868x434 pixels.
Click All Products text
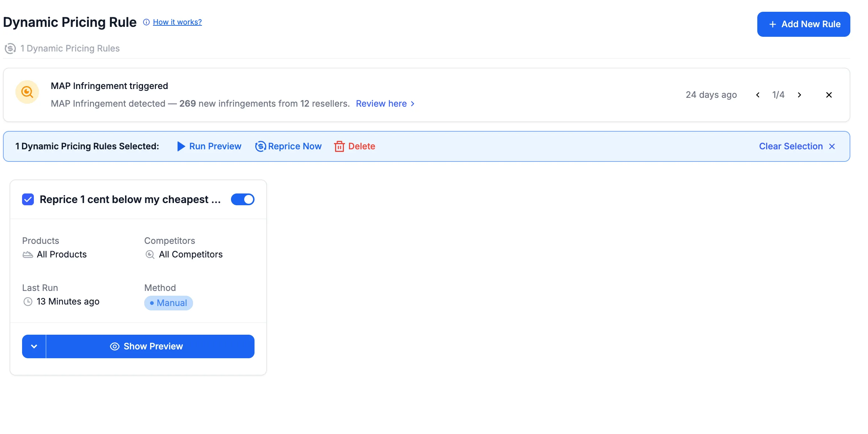(x=62, y=255)
